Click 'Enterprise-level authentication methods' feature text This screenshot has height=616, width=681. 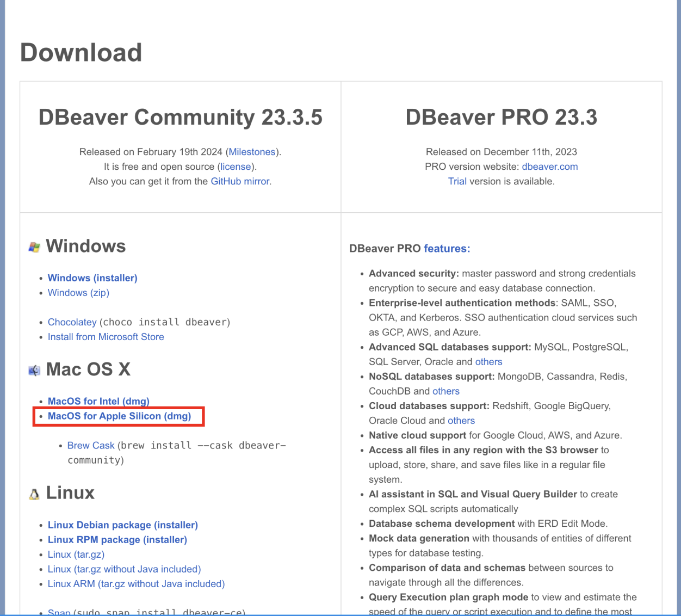pyautogui.click(x=462, y=303)
